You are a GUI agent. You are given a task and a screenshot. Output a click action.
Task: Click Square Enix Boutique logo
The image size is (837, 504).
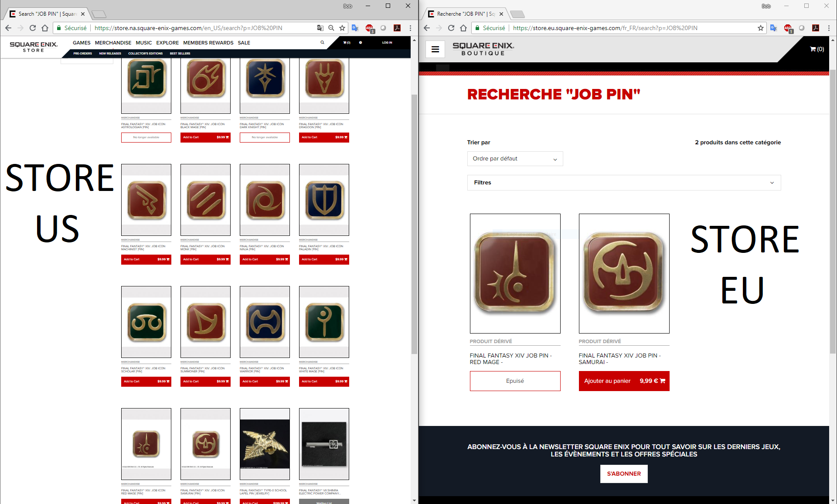pyautogui.click(x=483, y=49)
